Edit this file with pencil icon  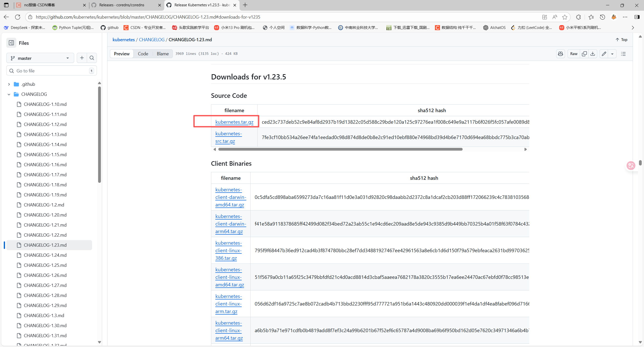click(604, 54)
